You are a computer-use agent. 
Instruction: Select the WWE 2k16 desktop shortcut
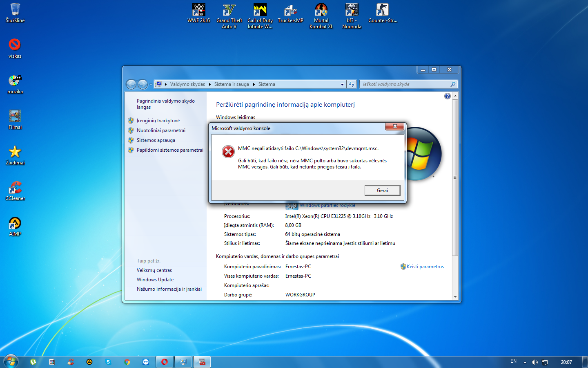[x=199, y=13]
